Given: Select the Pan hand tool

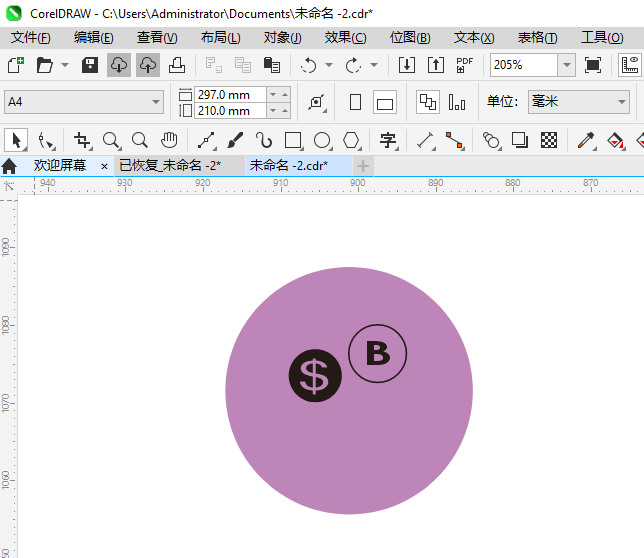Looking at the screenshot, I should pos(169,140).
